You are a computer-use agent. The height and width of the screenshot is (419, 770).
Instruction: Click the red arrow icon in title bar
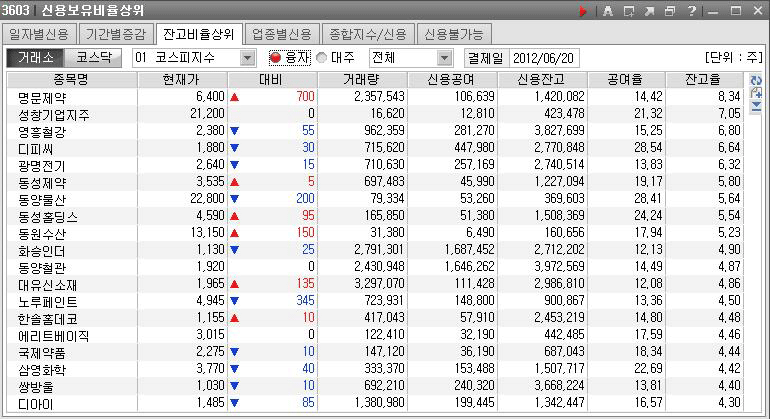pos(582,11)
